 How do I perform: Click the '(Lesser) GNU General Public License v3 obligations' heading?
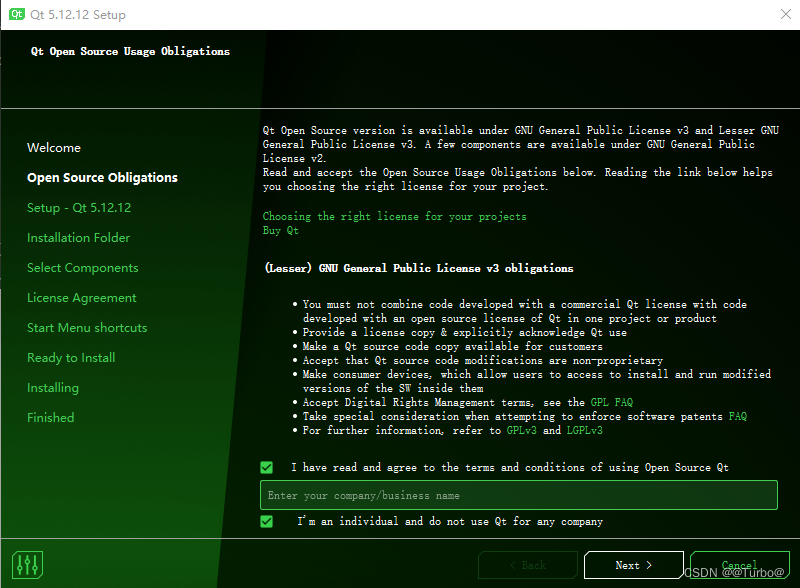coord(419,268)
